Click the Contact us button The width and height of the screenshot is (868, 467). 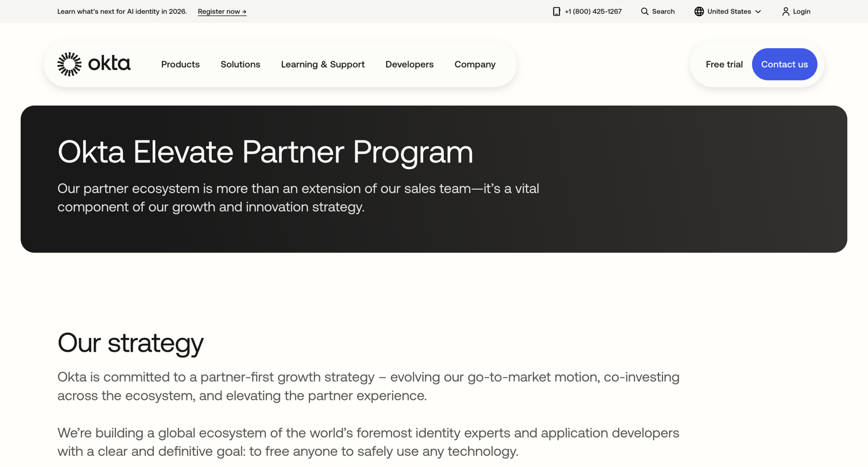[784, 64]
